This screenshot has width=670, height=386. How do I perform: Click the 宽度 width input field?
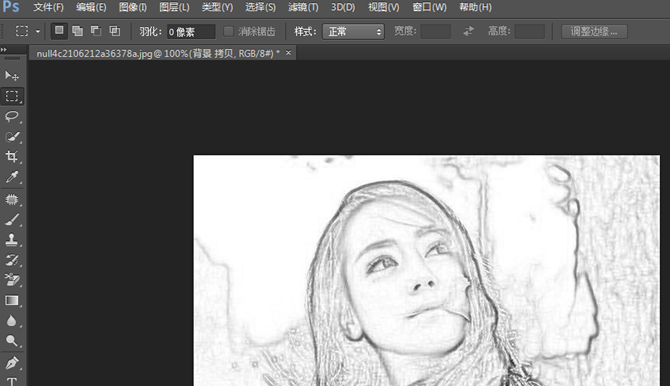pos(435,32)
